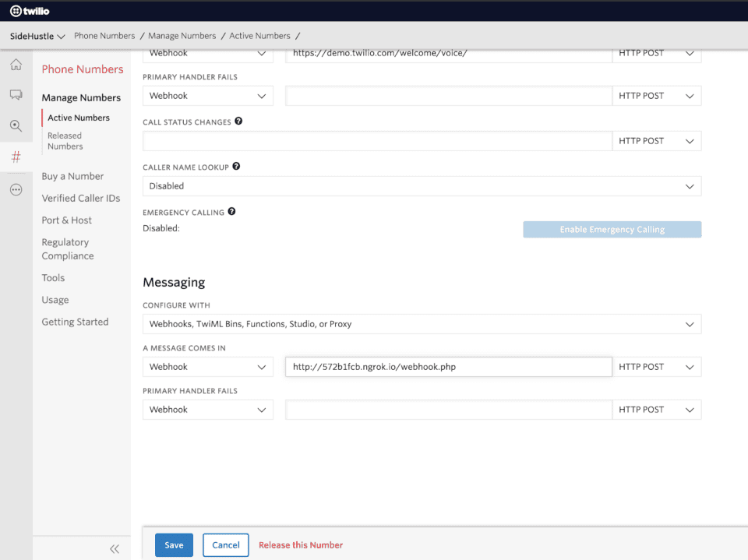Open A Message Comes In HTTP POST dropdown
The image size is (748, 560).
click(x=656, y=367)
